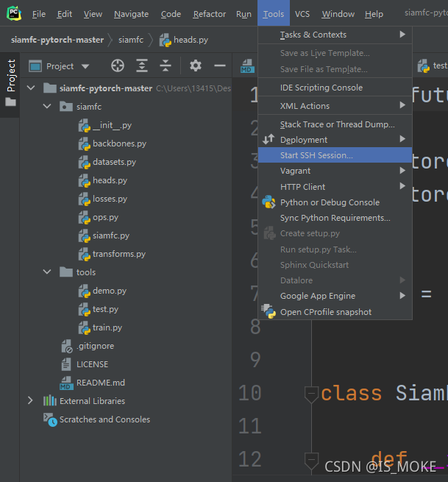The height and width of the screenshot is (482, 448).
Task: Select siamfc.py in project tree
Action: pos(111,235)
